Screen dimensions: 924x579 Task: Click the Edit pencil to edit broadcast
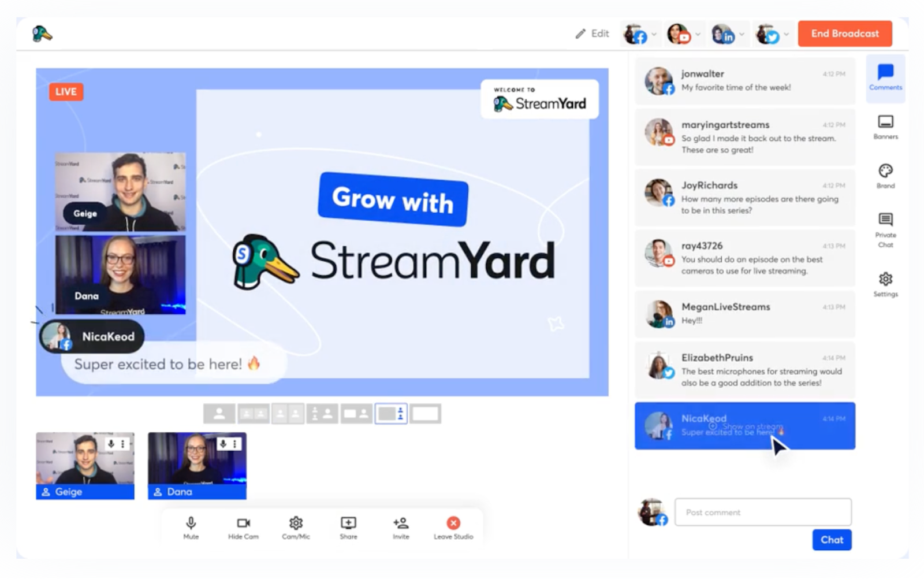click(x=592, y=34)
